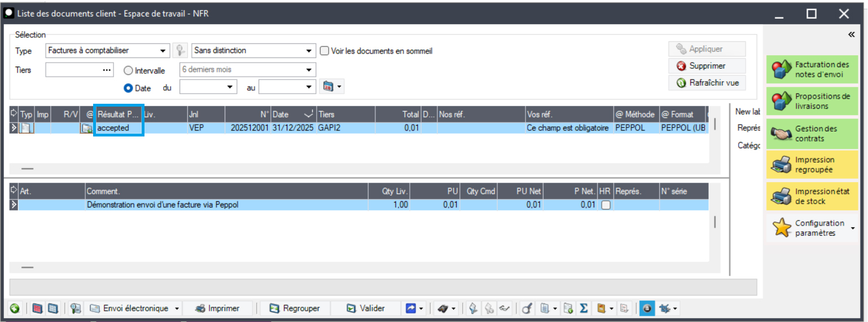Open Facturation des notes d'envoi

click(x=812, y=69)
